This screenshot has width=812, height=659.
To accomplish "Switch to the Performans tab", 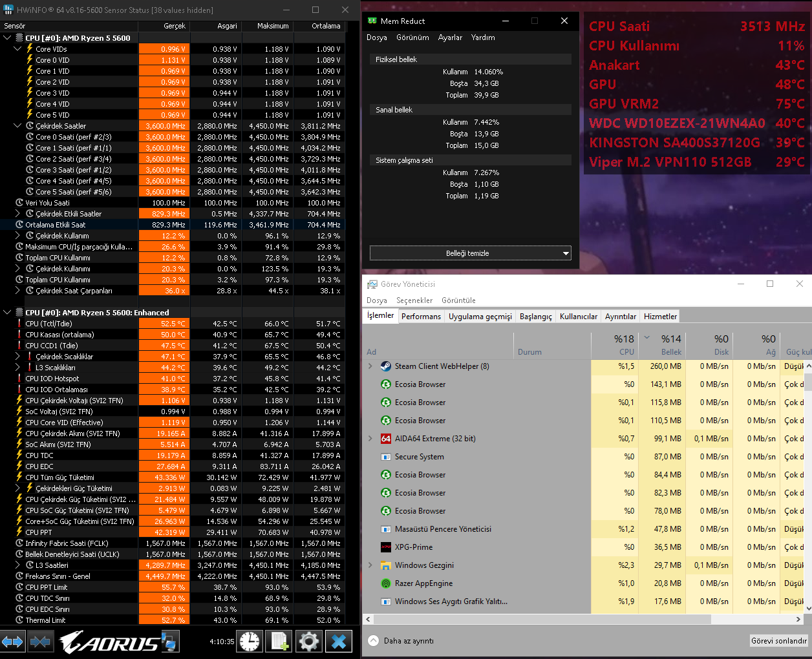I will (x=421, y=317).
